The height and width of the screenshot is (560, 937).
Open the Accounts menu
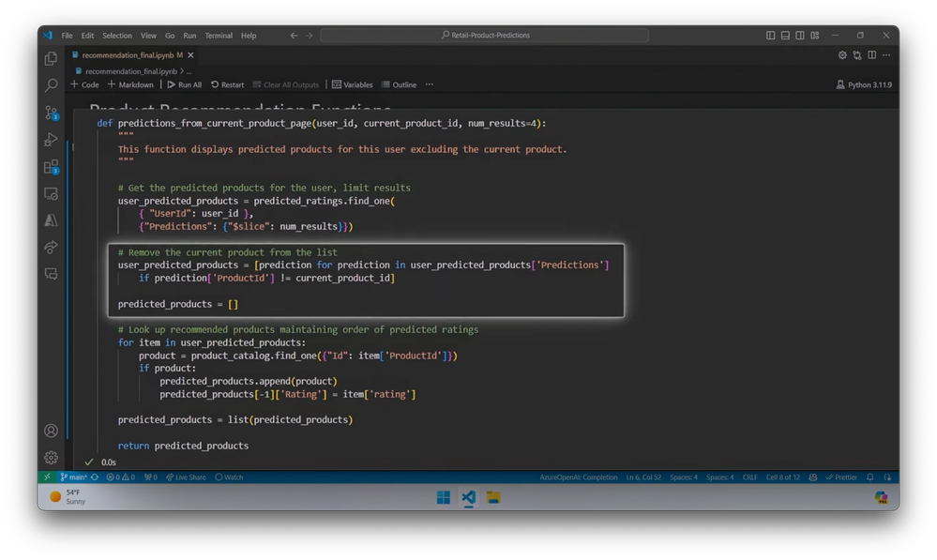[x=51, y=431]
